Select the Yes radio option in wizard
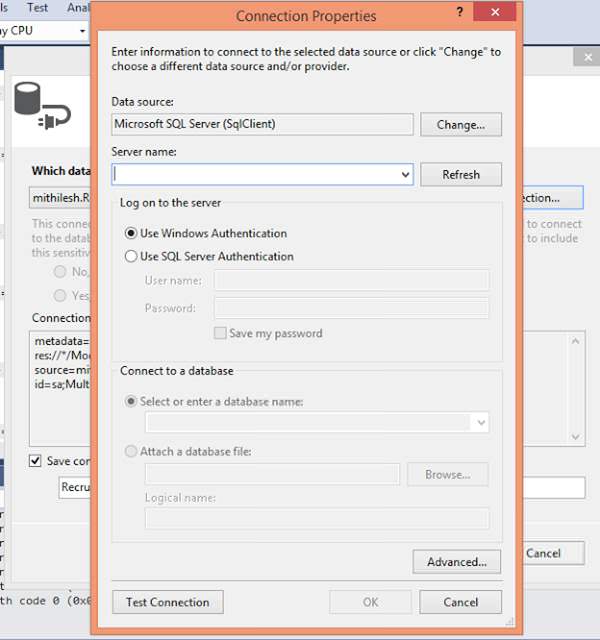Screen dimensions: 600x640 pos(60,296)
